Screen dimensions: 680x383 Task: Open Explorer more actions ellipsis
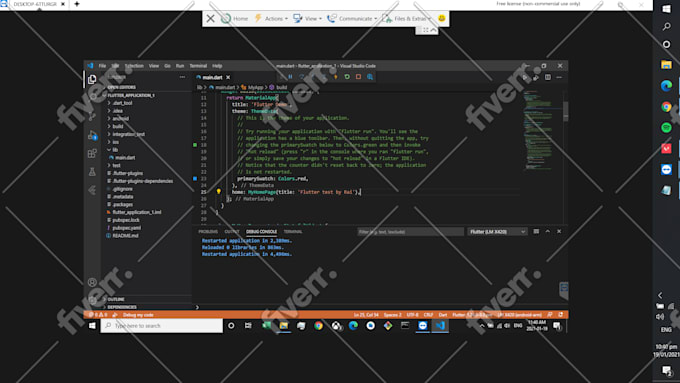coord(183,77)
